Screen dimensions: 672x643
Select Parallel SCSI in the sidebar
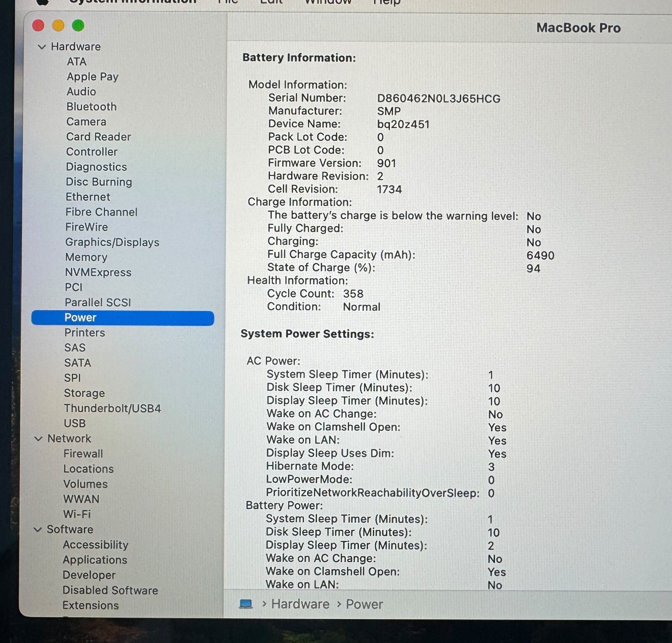(98, 303)
